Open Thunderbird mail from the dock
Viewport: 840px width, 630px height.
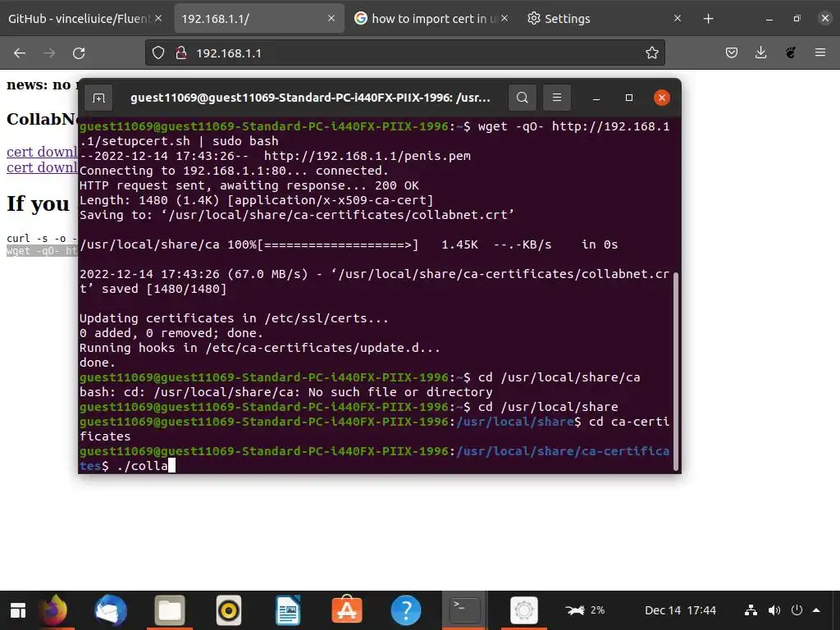point(111,610)
